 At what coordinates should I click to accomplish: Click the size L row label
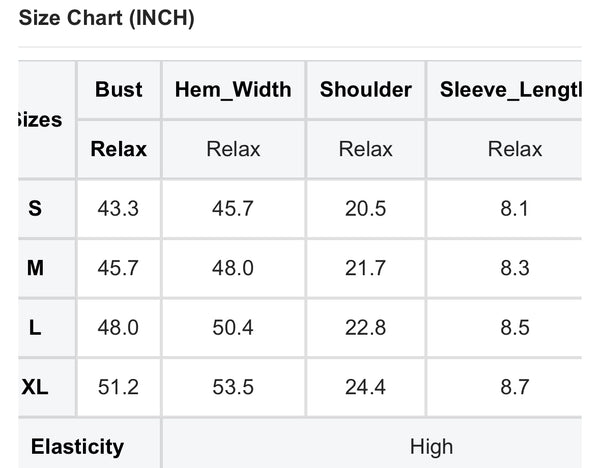tap(36, 327)
